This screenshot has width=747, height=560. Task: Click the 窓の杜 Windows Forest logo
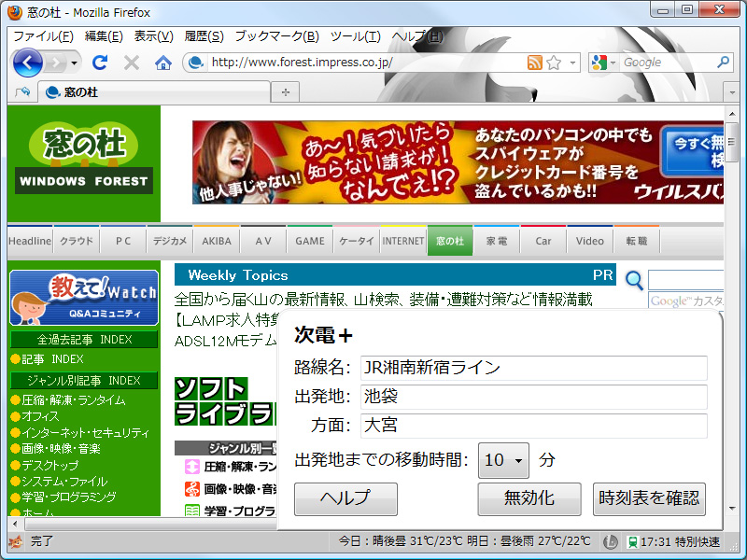click(x=84, y=158)
